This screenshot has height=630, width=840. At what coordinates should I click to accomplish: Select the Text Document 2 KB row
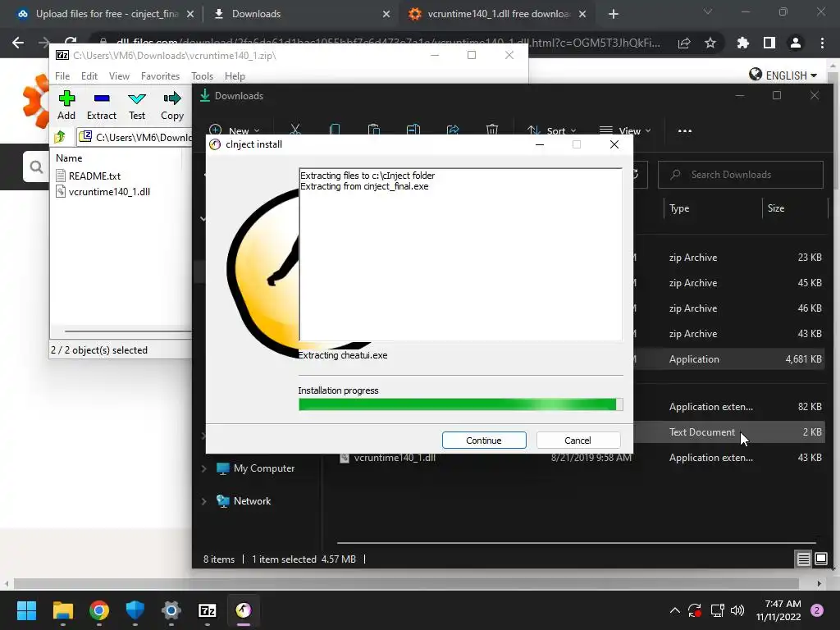[728, 432]
